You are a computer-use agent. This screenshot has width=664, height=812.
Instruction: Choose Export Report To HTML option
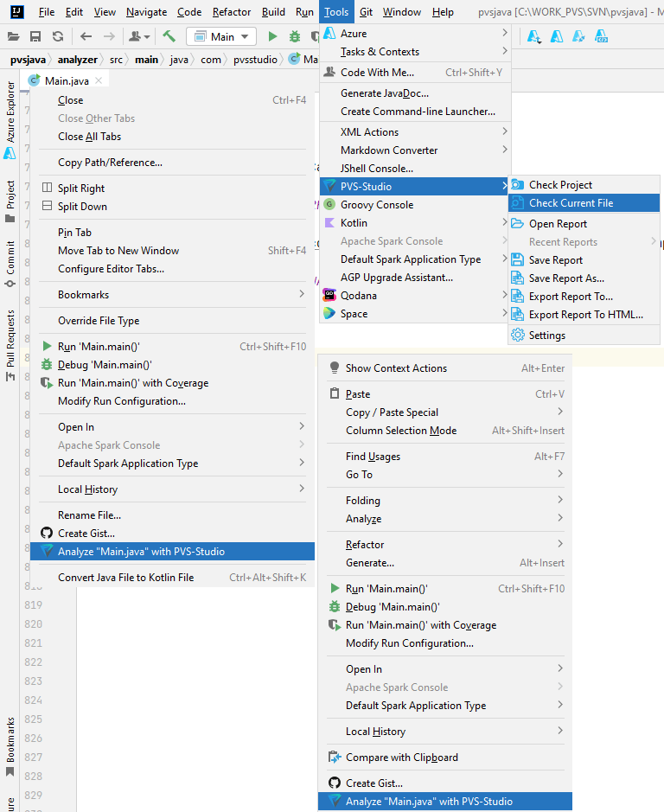pos(584,315)
